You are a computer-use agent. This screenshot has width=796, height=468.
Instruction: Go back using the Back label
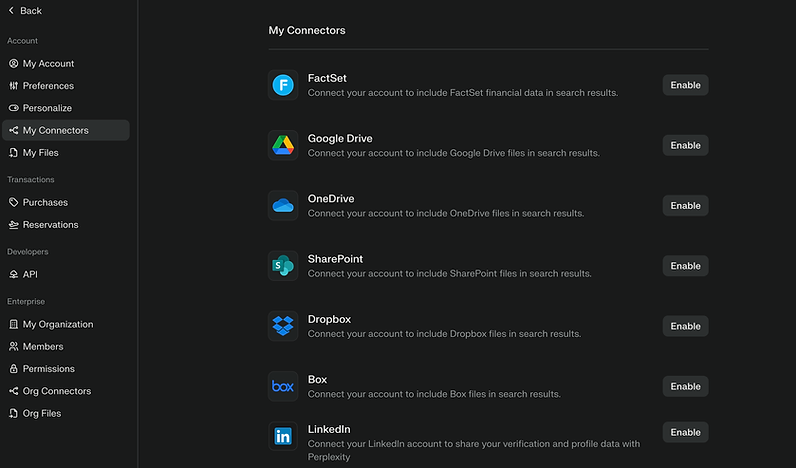(31, 11)
